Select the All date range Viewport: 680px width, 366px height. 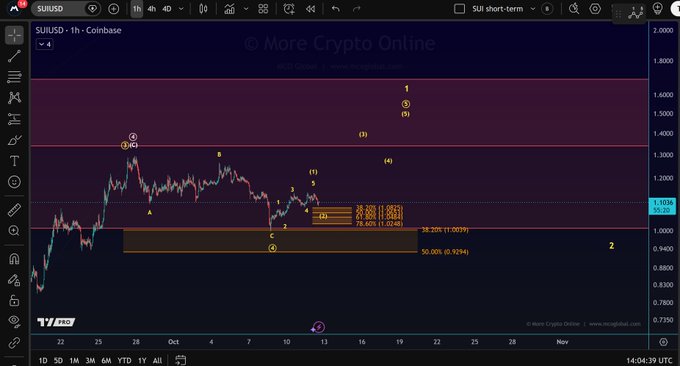(x=157, y=360)
